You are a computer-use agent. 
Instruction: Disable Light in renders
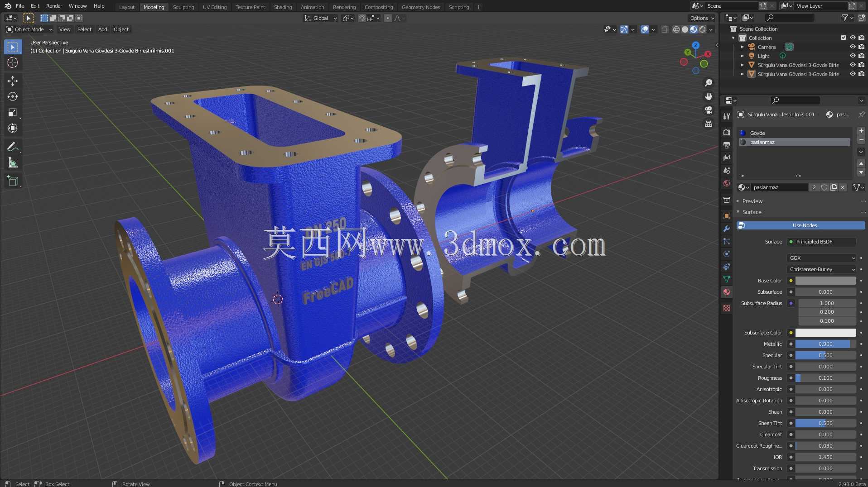[x=861, y=56]
